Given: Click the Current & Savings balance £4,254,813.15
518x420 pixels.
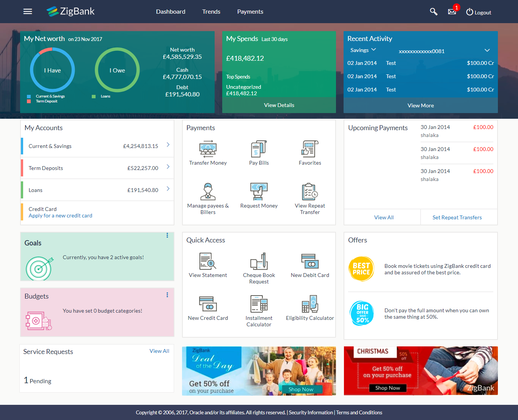Looking at the screenshot, I should point(141,146).
